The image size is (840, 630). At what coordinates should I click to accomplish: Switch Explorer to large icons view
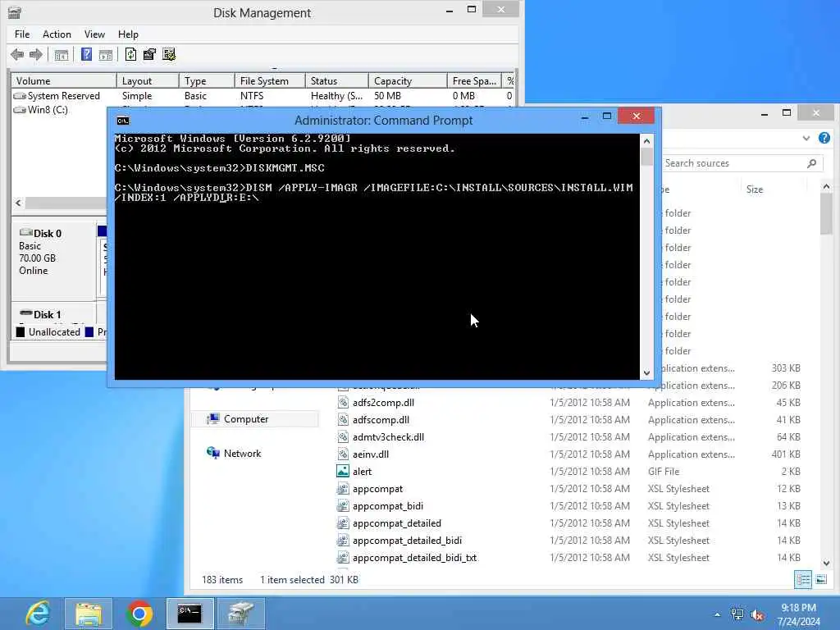(x=821, y=580)
